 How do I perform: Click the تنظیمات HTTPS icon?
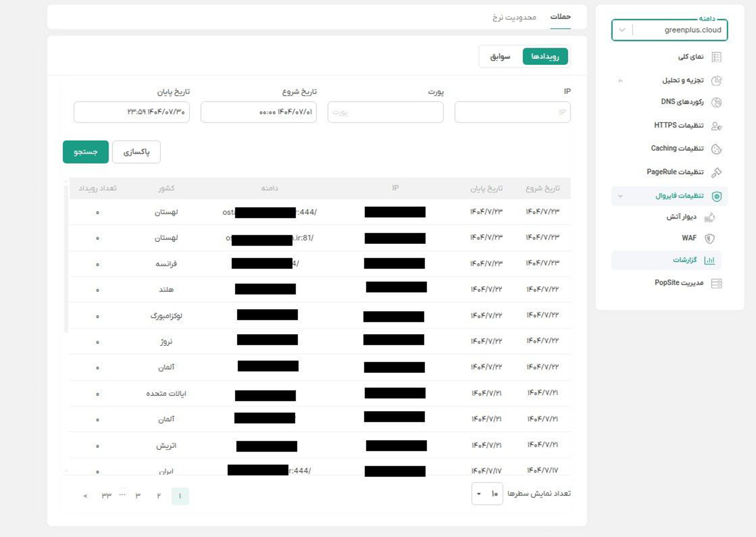(x=717, y=126)
